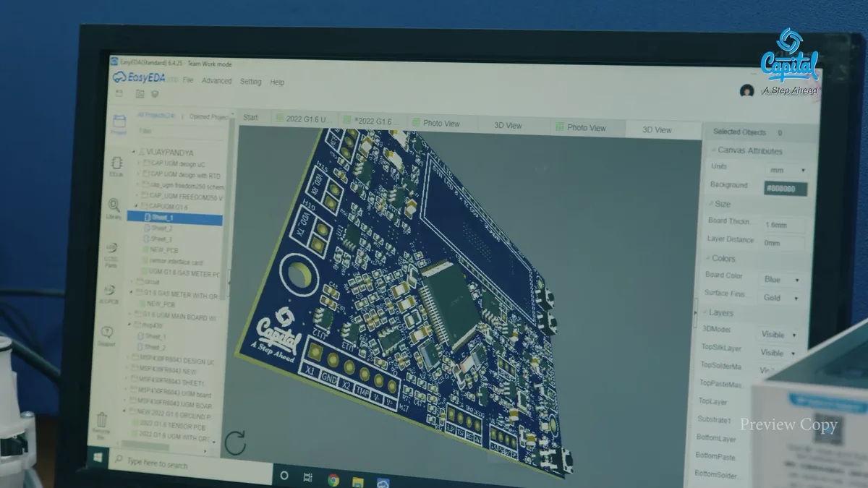Click the first toolbar icon under EasyEDA logo
This screenshot has width=868, height=488.
(x=119, y=93)
